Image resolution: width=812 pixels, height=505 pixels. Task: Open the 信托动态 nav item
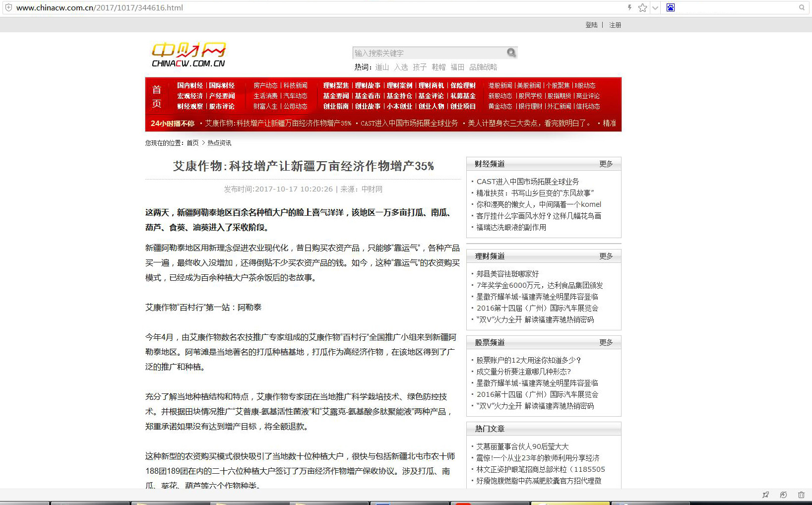(588, 106)
